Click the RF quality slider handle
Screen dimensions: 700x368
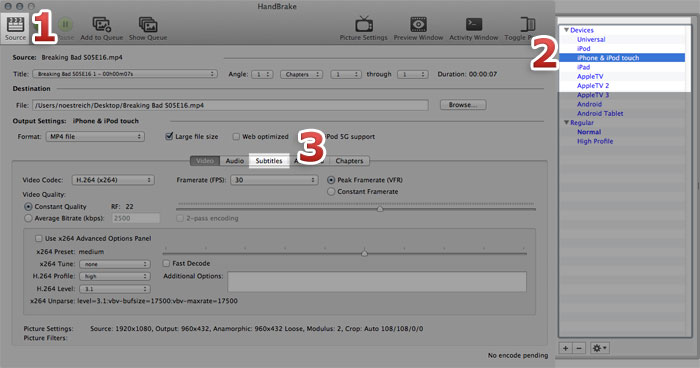(x=380, y=209)
